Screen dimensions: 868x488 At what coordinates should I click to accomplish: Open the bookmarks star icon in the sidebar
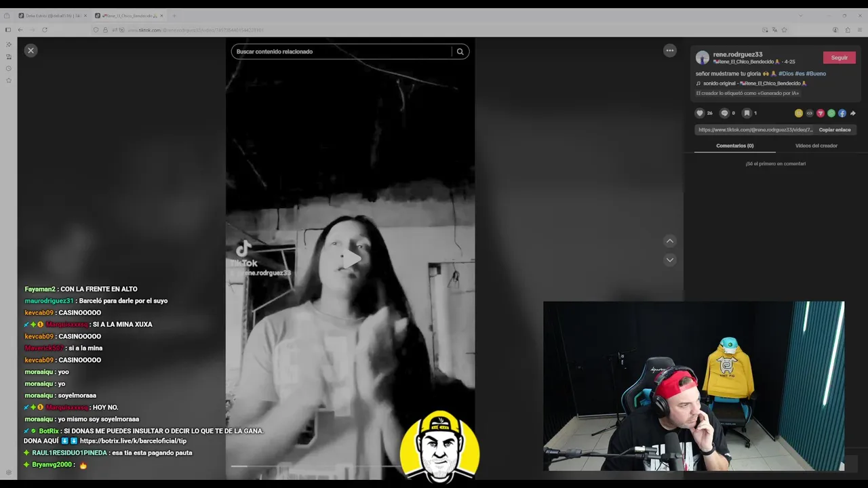point(9,80)
